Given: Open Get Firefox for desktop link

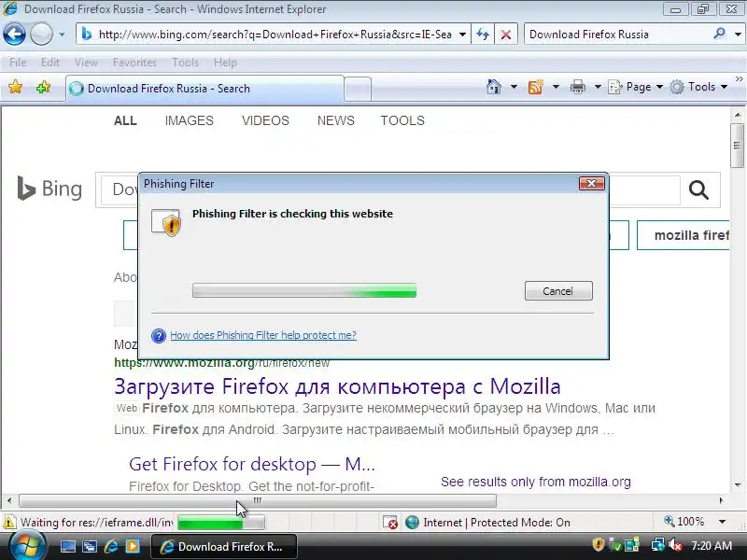Looking at the screenshot, I should 252,464.
